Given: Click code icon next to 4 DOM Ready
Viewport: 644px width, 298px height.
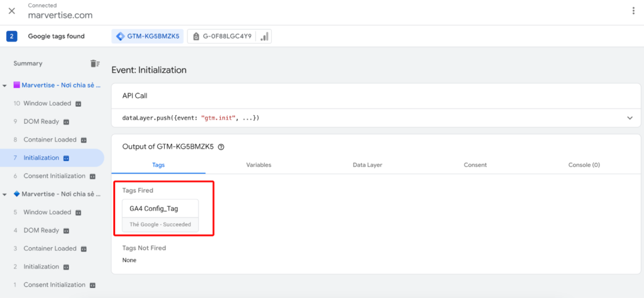Looking at the screenshot, I should (x=66, y=231).
